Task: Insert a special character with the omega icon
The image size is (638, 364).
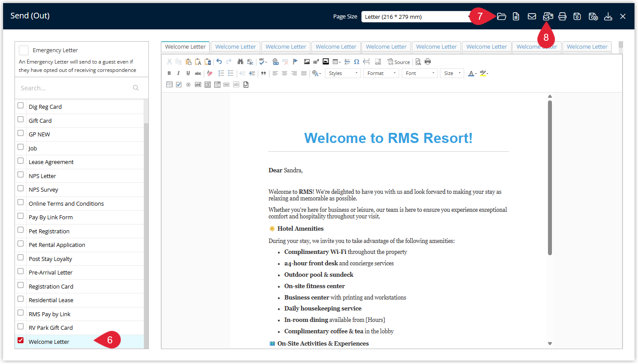Action: click(356, 62)
